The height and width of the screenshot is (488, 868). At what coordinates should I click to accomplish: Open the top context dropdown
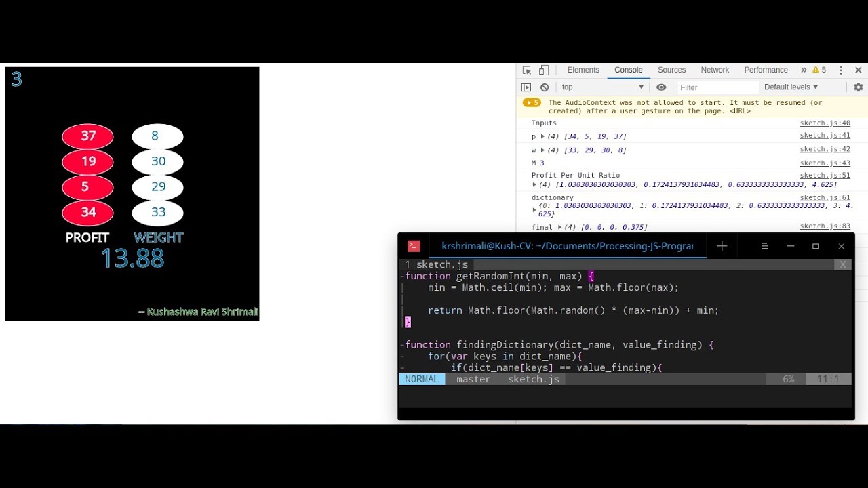coord(602,87)
